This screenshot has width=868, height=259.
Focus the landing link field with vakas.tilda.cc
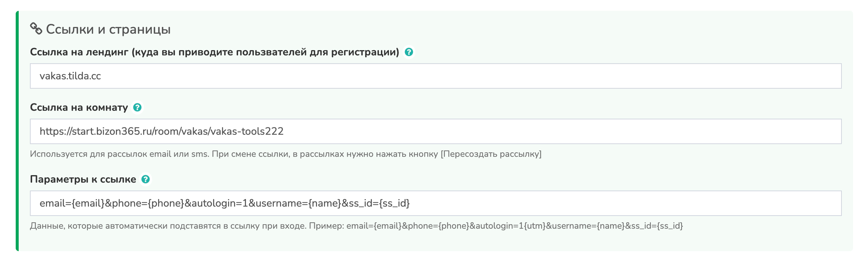(435, 76)
